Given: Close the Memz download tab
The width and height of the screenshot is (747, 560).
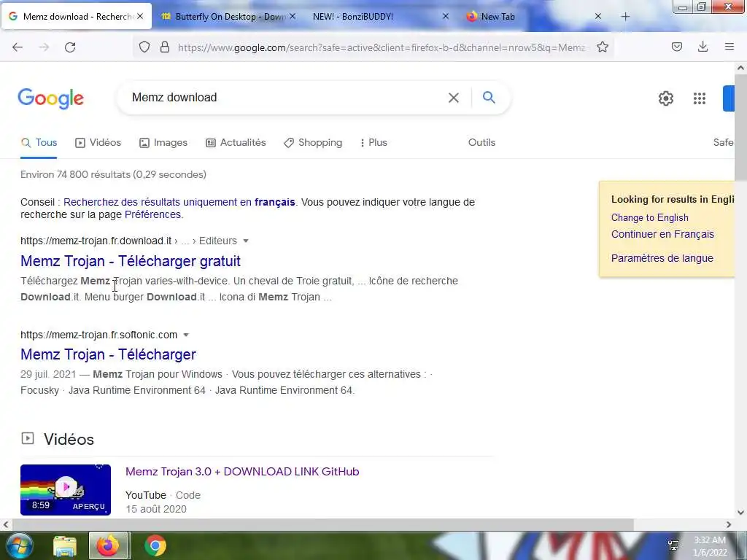Looking at the screenshot, I should click(140, 16).
